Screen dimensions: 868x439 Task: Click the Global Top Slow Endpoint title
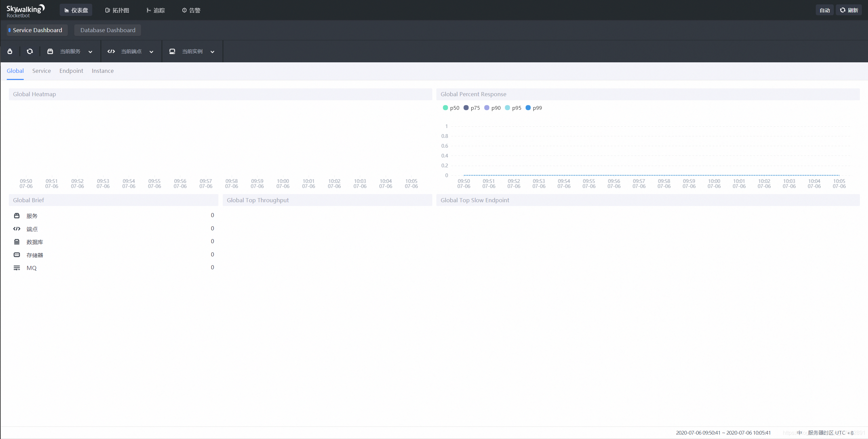pyautogui.click(x=475, y=200)
